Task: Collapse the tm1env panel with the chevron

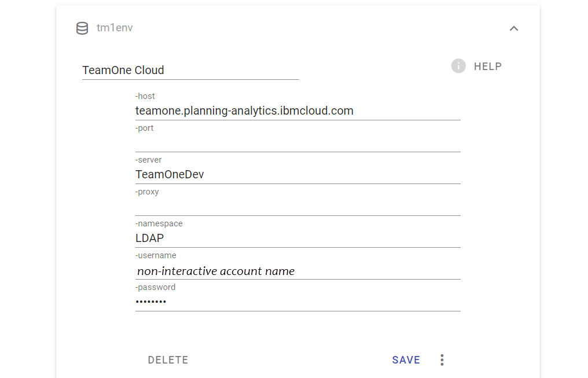Action: [514, 28]
